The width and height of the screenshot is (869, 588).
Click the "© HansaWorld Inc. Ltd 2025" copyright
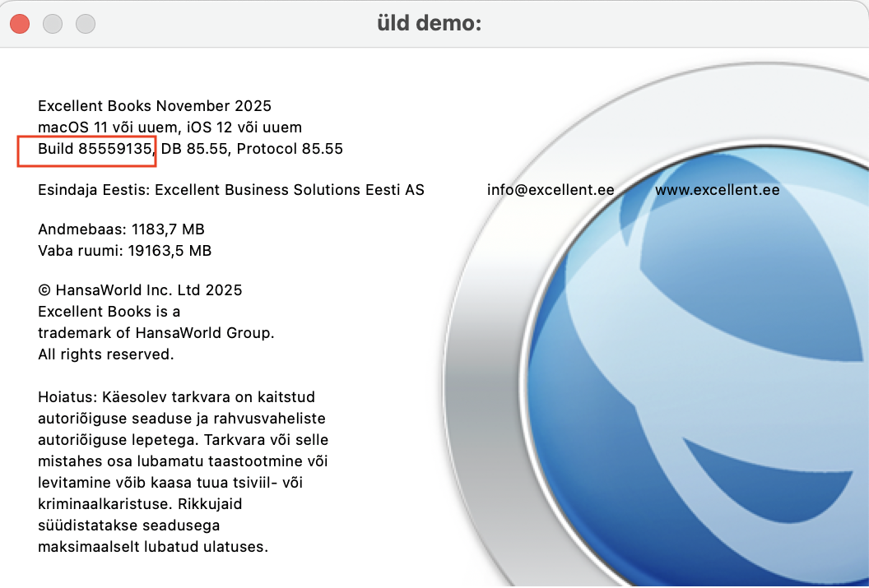[x=140, y=290]
